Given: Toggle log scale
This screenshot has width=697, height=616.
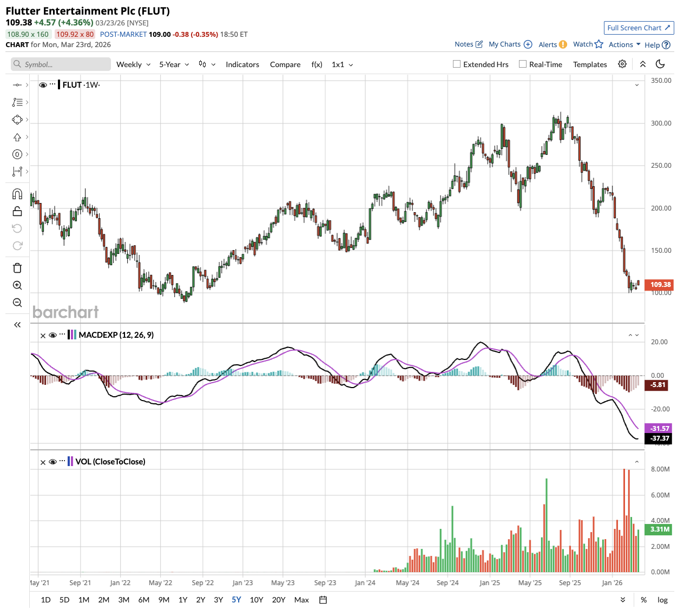Looking at the screenshot, I should click(662, 600).
